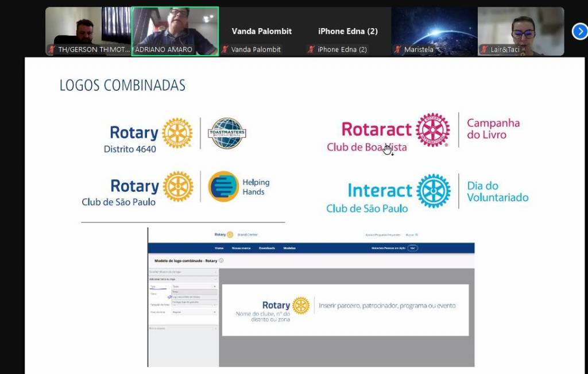
Task: Open the Home tab in Brand Center
Action: pos(219,248)
